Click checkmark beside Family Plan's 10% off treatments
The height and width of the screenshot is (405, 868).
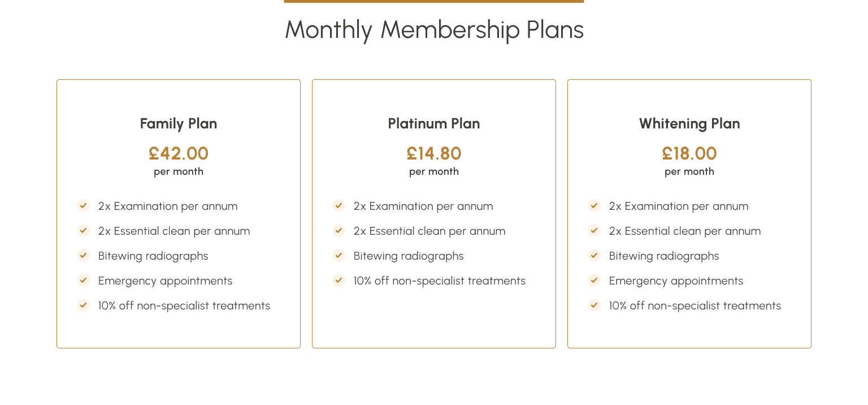pyautogui.click(x=83, y=305)
